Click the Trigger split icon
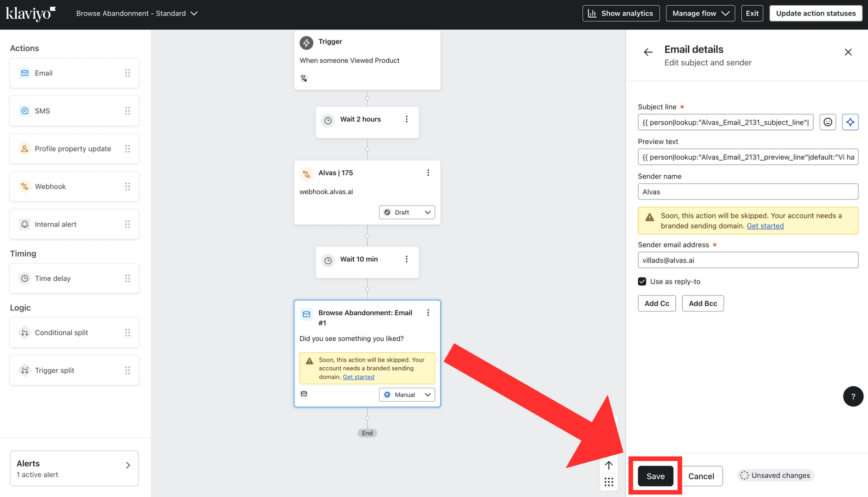The image size is (868, 497). (25, 370)
